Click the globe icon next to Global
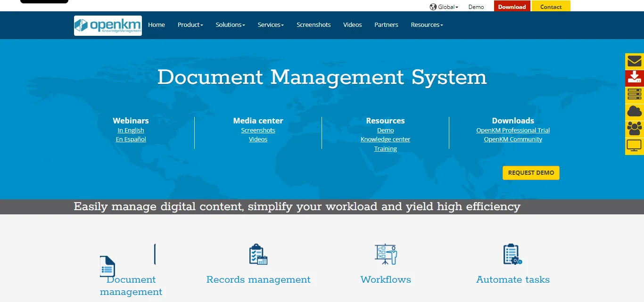This screenshot has width=644, height=302. (x=433, y=7)
